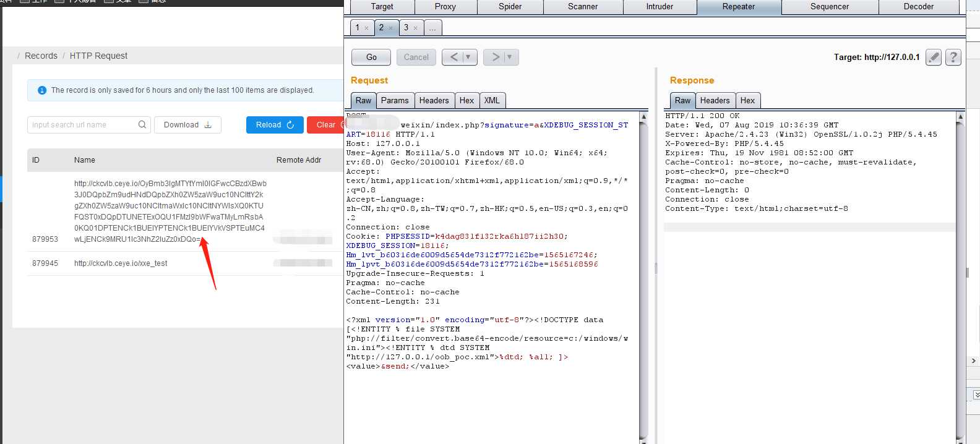Focus the 'input search url name' field
Viewport: 980px width, 444px height.
coord(89,124)
